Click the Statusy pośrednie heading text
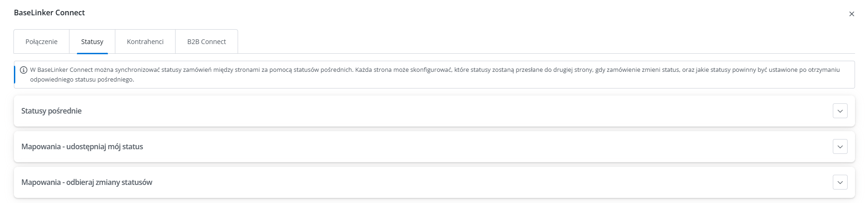This screenshot has height=203, width=868. [x=51, y=111]
